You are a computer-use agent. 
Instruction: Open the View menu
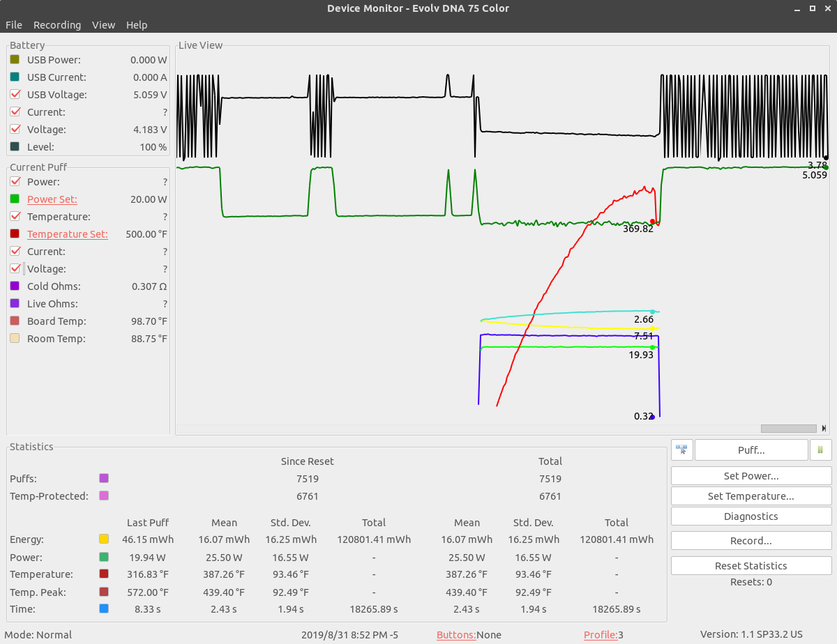click(x=103, y=25)
